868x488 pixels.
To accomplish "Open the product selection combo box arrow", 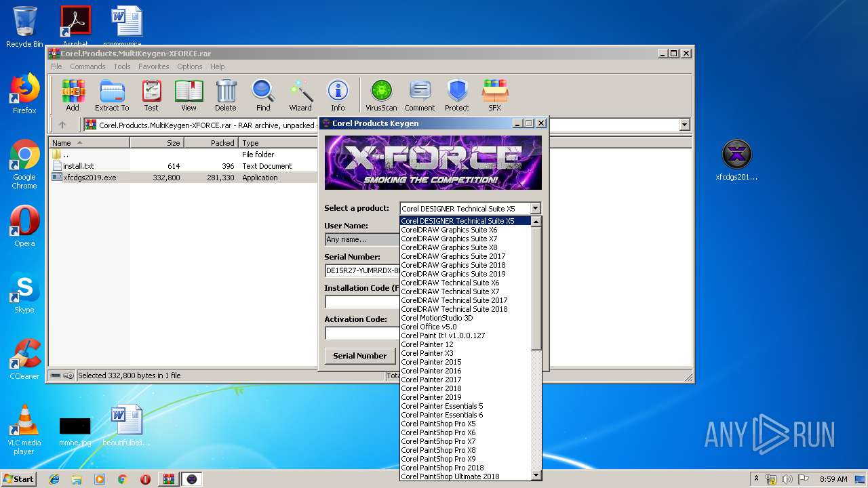I will pyautogui.click(x=535, y=209).
